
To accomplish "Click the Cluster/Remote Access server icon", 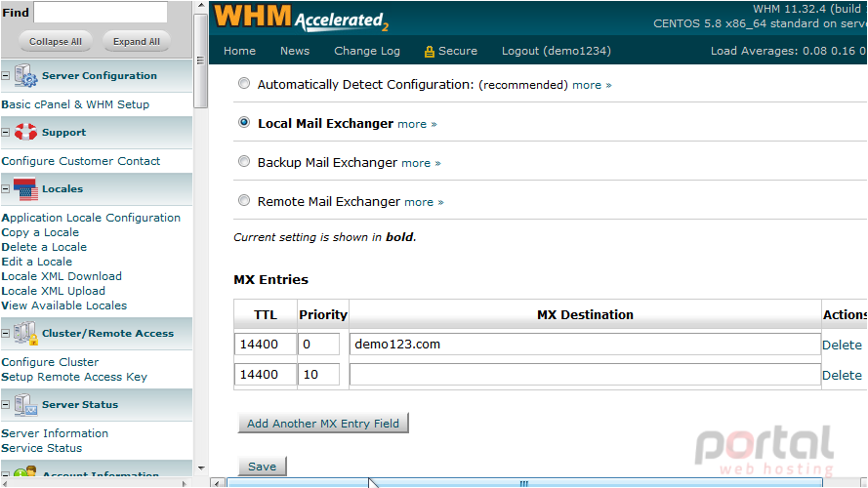I will click(x=25, y=334).
